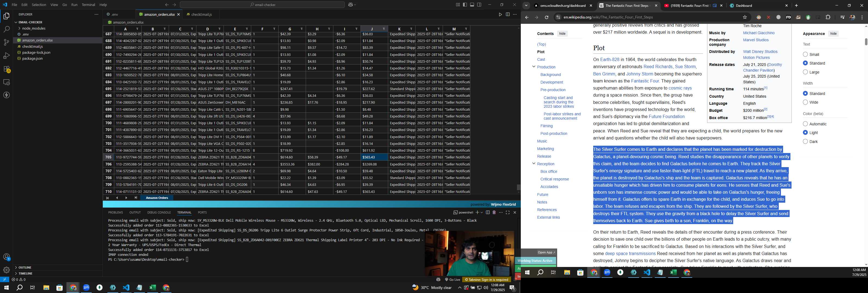Select Light color mode
This screenshot has width=868, height=293.
(805, 133)
